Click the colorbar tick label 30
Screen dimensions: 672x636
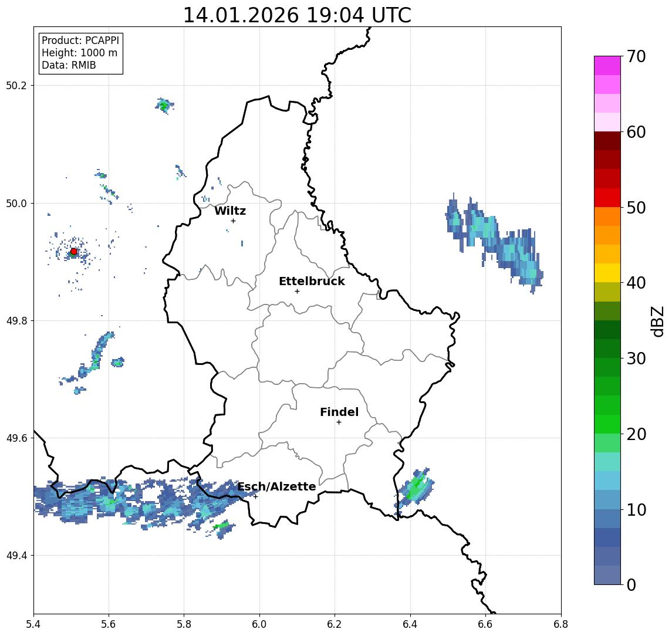point(636,358)
